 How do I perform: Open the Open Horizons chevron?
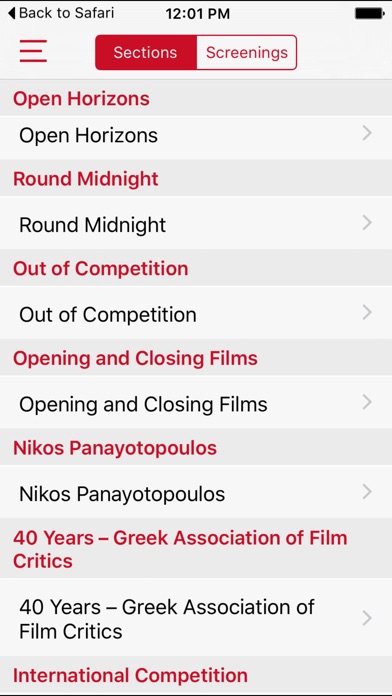click(367, 134)
